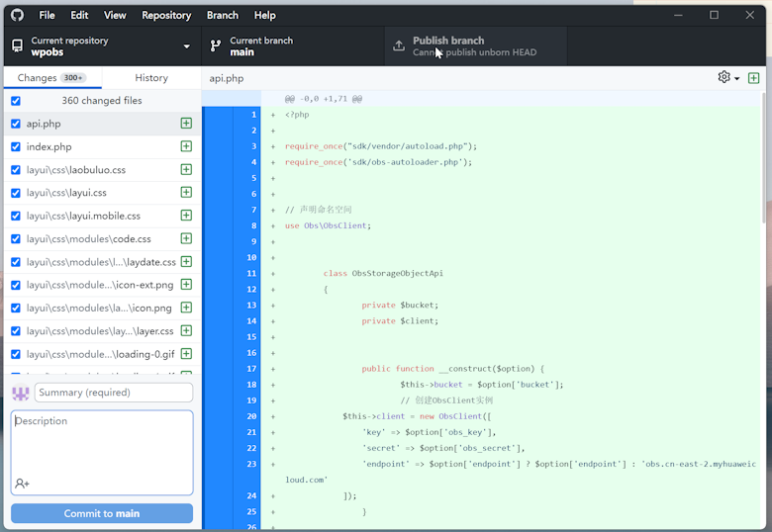Click the added status icon for icon-ext.png
Viewport: 772px width, 532px height.
tap(186, 284)
